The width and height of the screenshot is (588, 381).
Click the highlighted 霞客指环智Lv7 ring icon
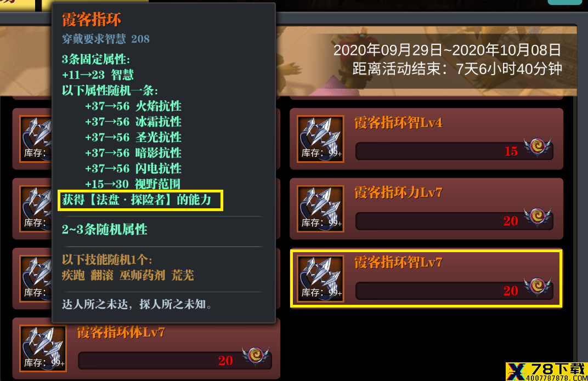tap(320, 278)
